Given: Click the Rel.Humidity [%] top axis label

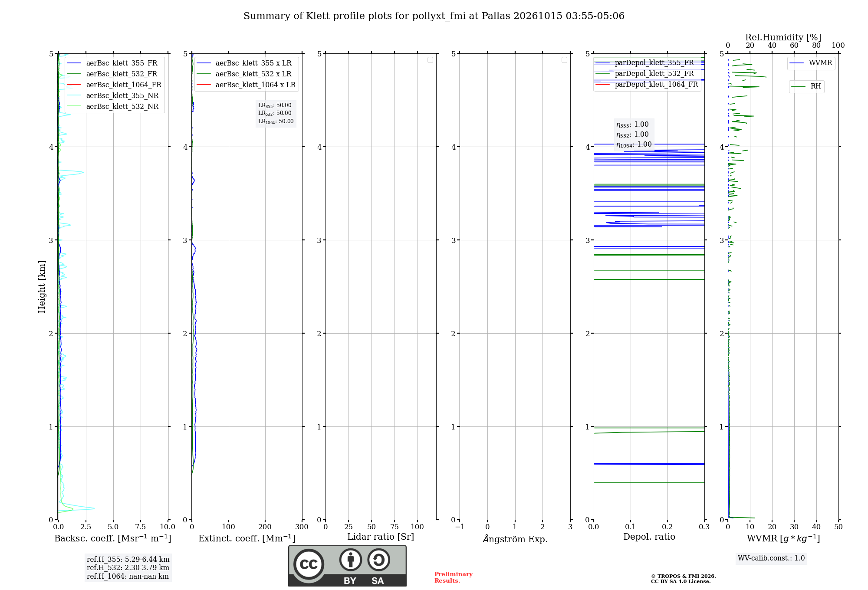Looking at the screenshot, I should click(783, 37).
